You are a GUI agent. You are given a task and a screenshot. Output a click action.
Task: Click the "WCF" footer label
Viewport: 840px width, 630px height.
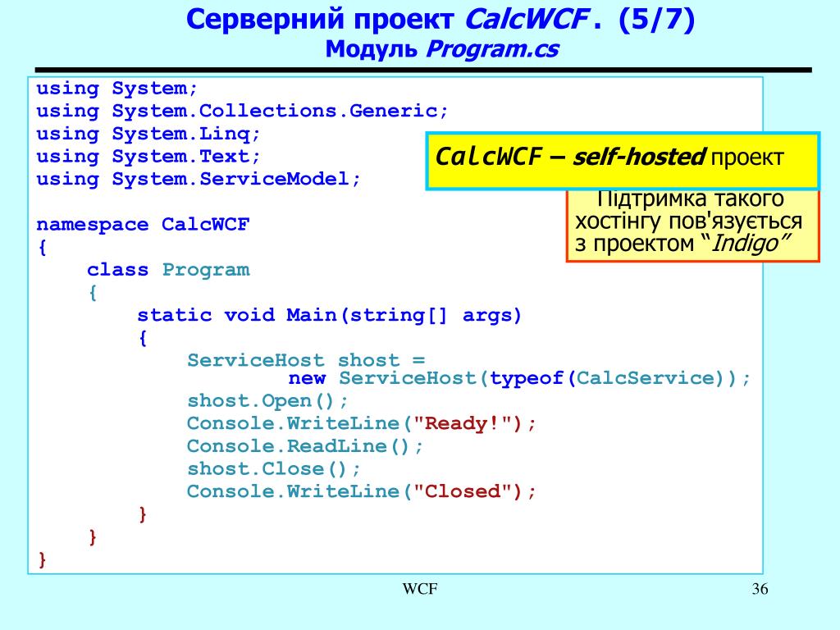point(420,589)
